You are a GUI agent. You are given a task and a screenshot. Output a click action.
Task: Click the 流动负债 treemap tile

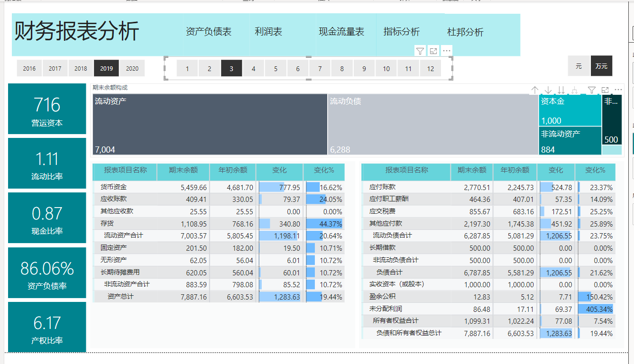(433, 125)
